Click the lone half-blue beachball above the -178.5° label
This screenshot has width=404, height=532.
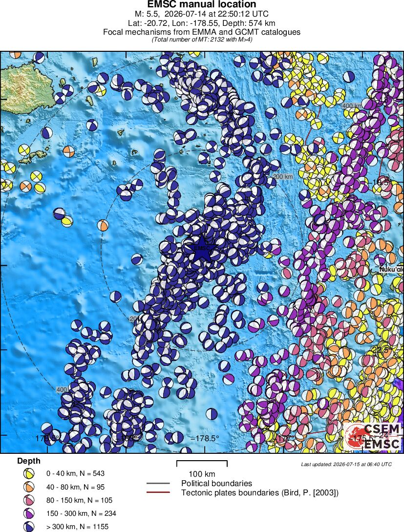tap(212, 414)
